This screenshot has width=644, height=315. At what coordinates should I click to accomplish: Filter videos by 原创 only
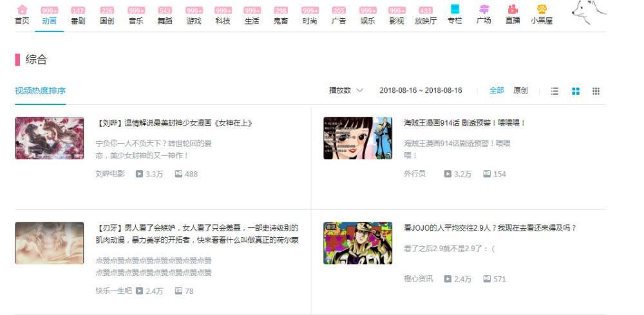pyautogui.click(x=520, y=90)
